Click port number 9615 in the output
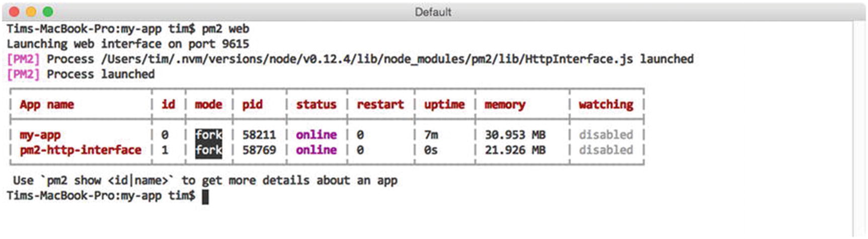The image size is (868, 239). 235,44
